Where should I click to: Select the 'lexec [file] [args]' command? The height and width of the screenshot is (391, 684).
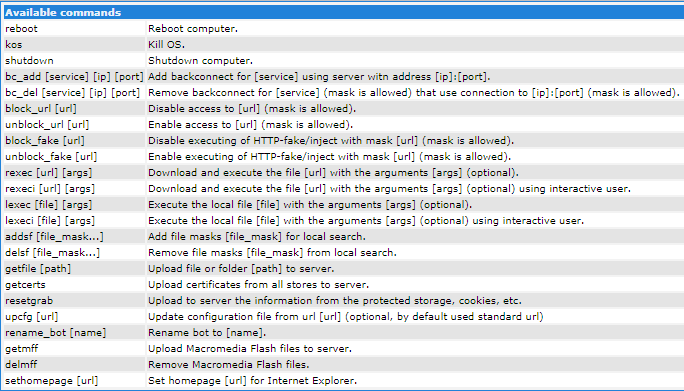pyautogui.click(x=49, y=205)
